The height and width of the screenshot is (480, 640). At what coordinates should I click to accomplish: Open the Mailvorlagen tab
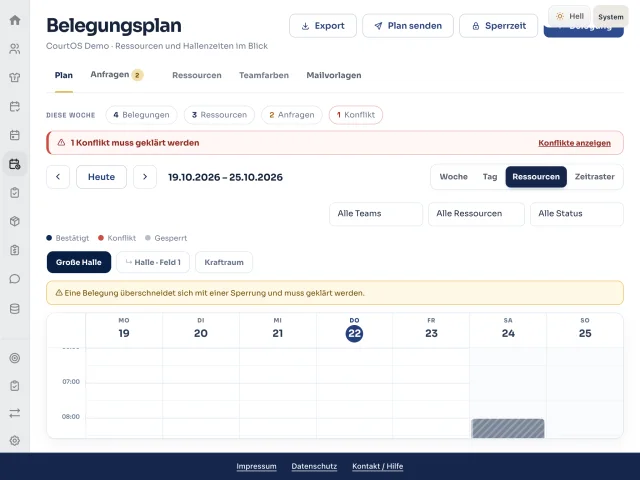pyautogui.click(x=334, y=76)
